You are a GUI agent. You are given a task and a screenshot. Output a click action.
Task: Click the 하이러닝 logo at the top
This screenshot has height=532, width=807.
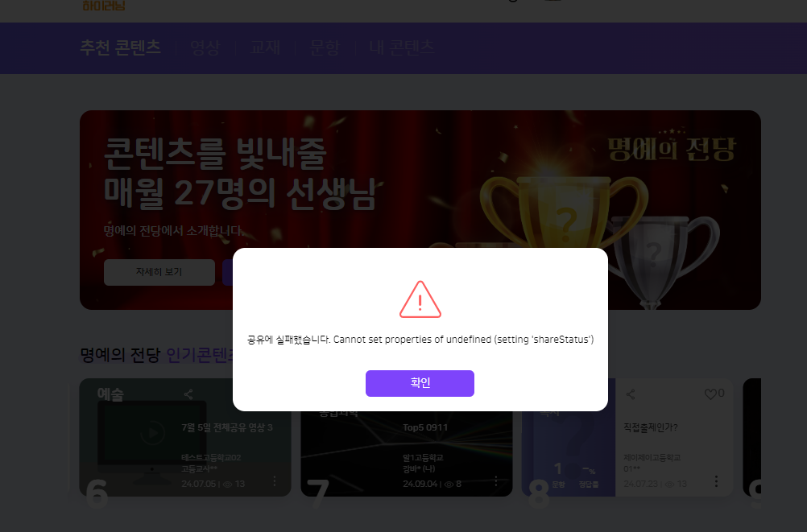click(104, 6)
